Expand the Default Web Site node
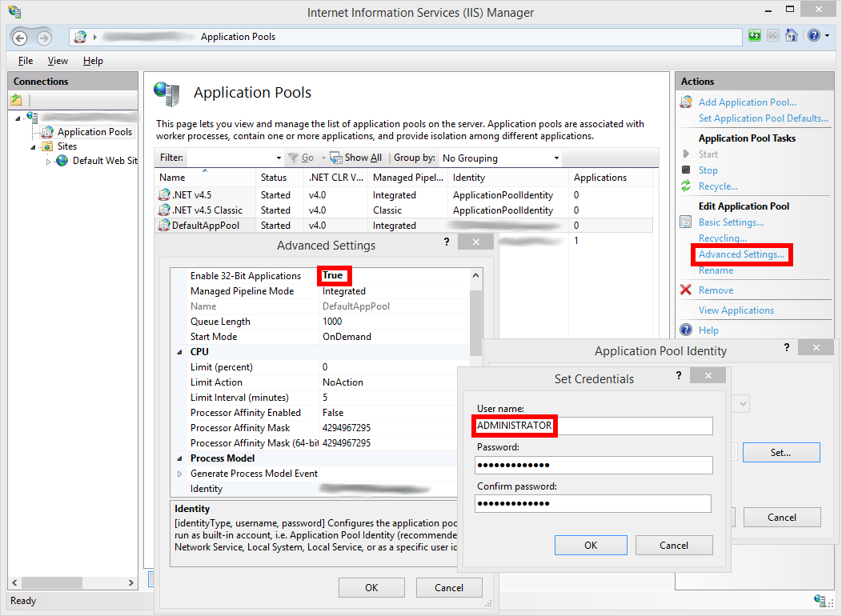Viewport: 842px width, 616px height. 48,161
